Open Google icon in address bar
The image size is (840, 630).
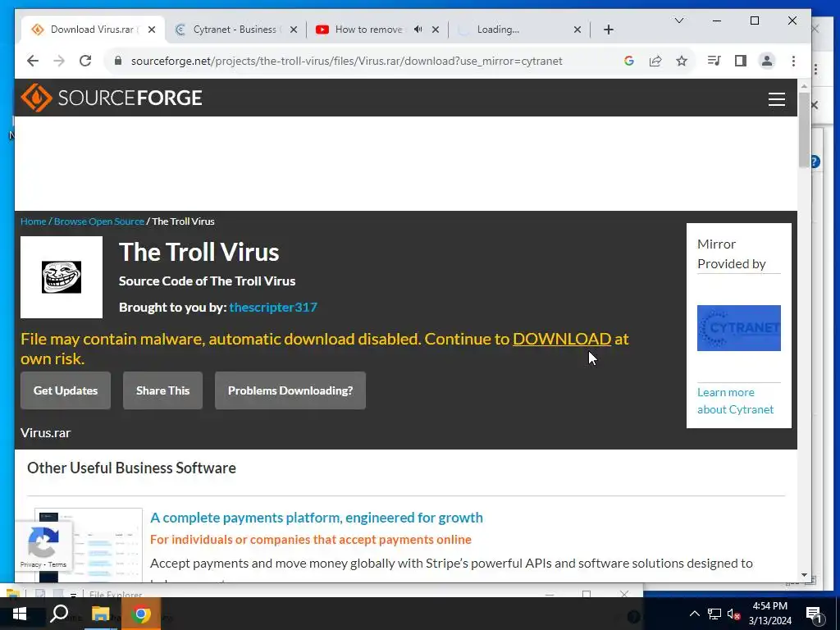point(629,61)
